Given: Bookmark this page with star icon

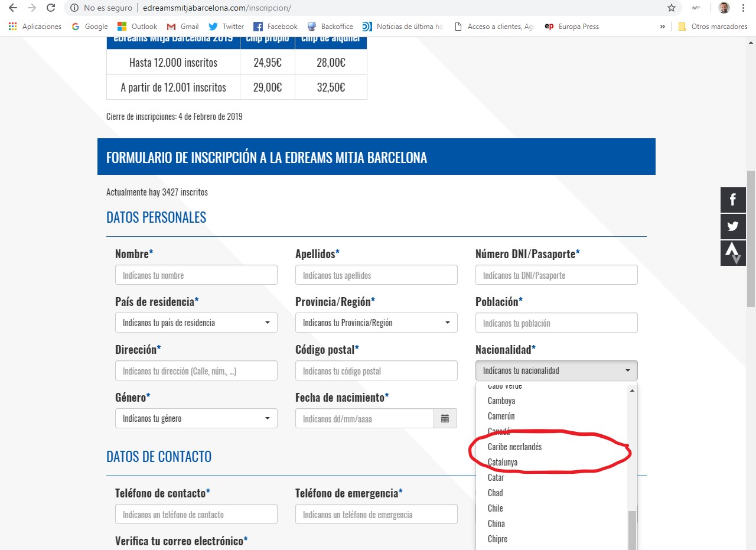Looking at the screenshot, I should pyautogui.click(x=672, y=8).
